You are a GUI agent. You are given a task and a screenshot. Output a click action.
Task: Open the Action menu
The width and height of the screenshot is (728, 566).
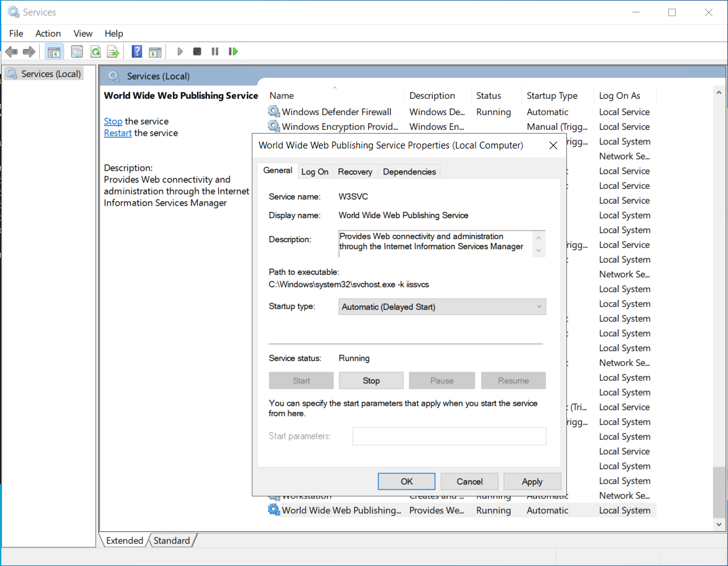[48, 34]
